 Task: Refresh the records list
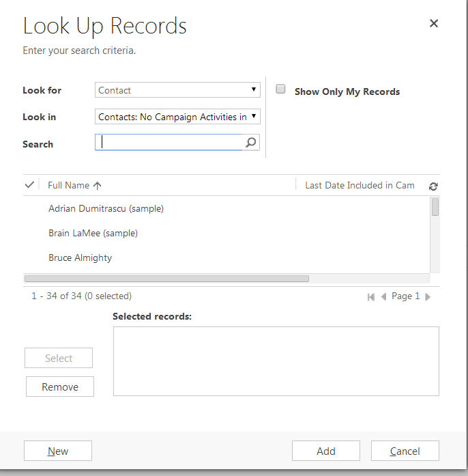click(433, 186)
